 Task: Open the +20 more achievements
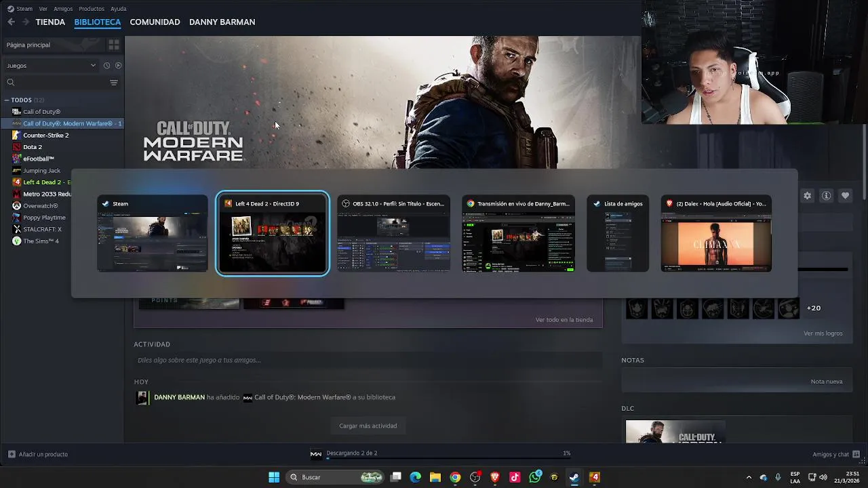[814, 308]
